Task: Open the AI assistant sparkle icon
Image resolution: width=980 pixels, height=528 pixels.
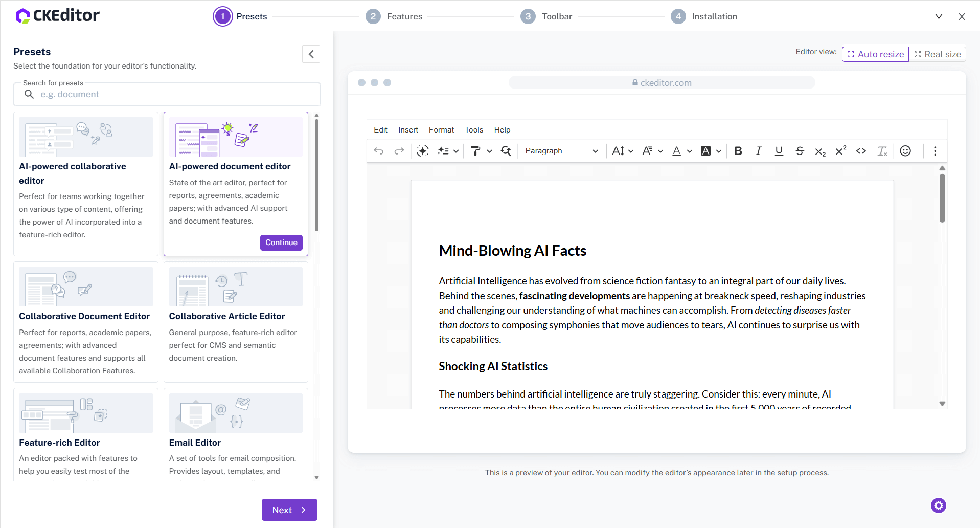Action: point(422,151)
